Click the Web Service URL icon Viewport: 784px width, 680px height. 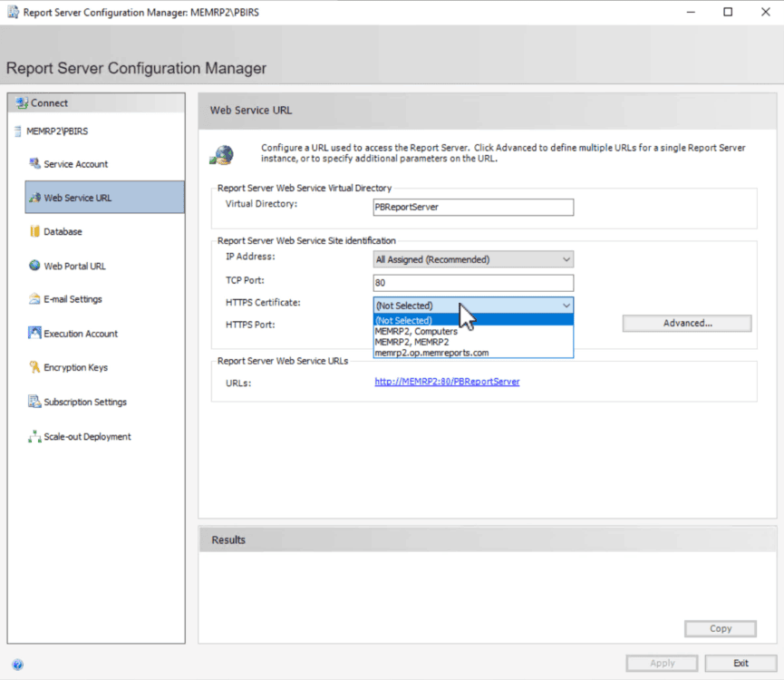[34, 198]
